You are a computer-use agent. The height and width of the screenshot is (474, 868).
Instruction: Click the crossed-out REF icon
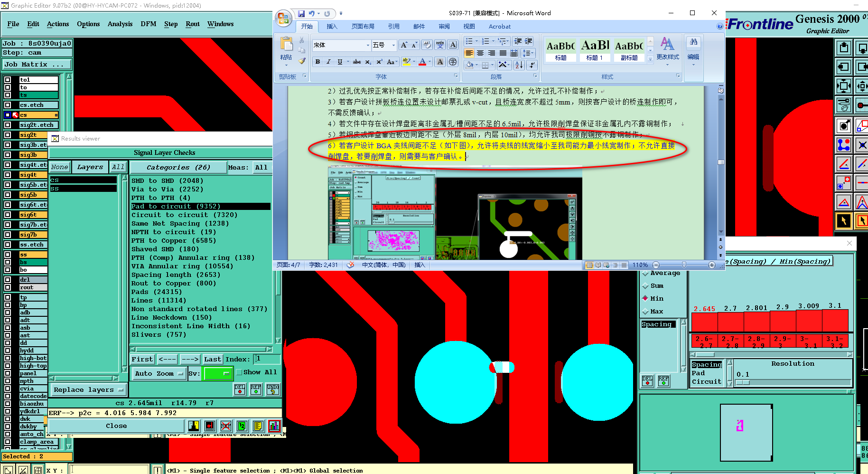[x=226, y=426]
